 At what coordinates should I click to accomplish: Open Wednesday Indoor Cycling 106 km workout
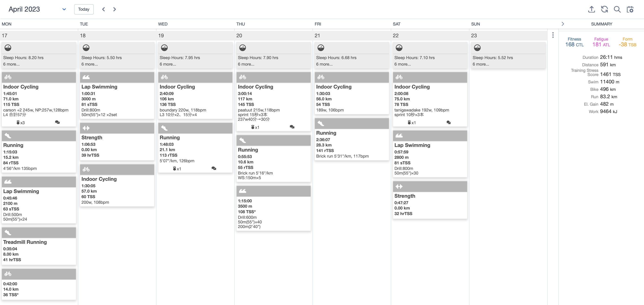pyautogui.click(x=195, y=95)
